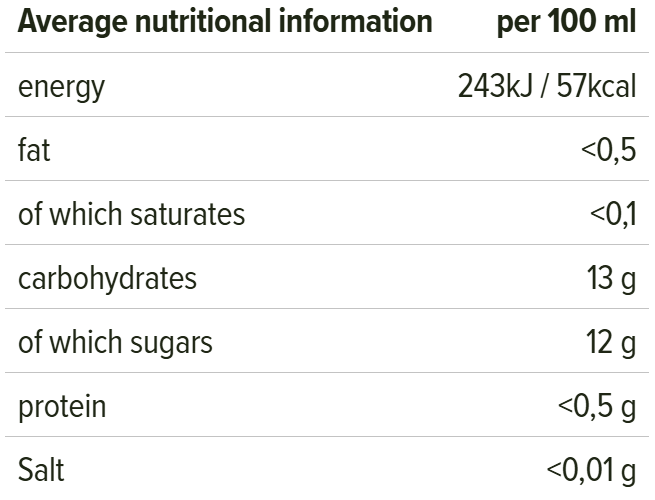Screen dimensions: 655x500
Task: Click the saturates value '<0,1'
Action: point(612,214)
